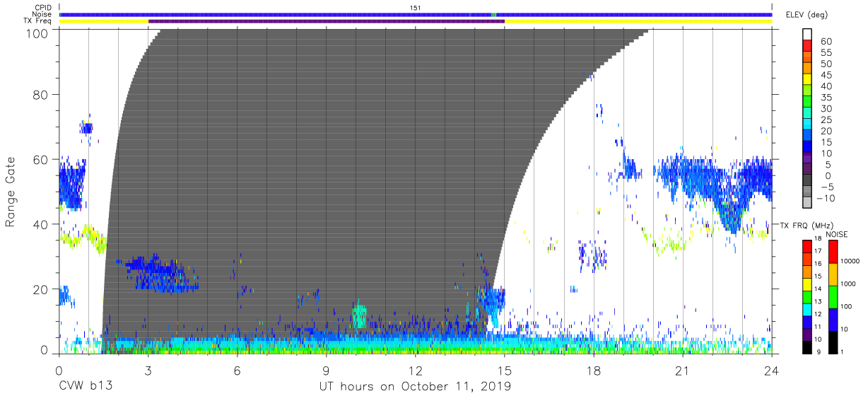Click the NOISE colorbar title
This screenshot has height=401, width=868.
coord(838,234)
